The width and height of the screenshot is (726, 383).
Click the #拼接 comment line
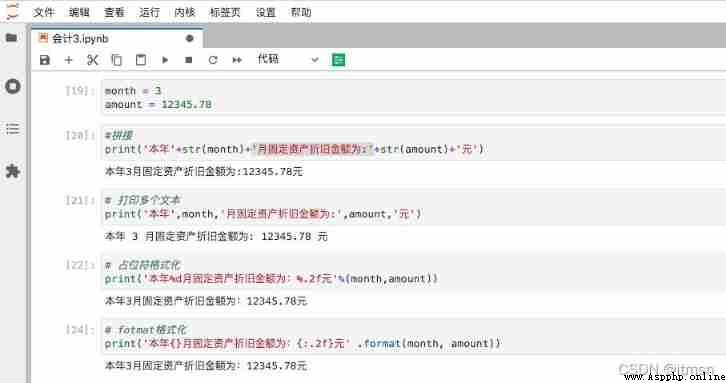click(119, 135)
